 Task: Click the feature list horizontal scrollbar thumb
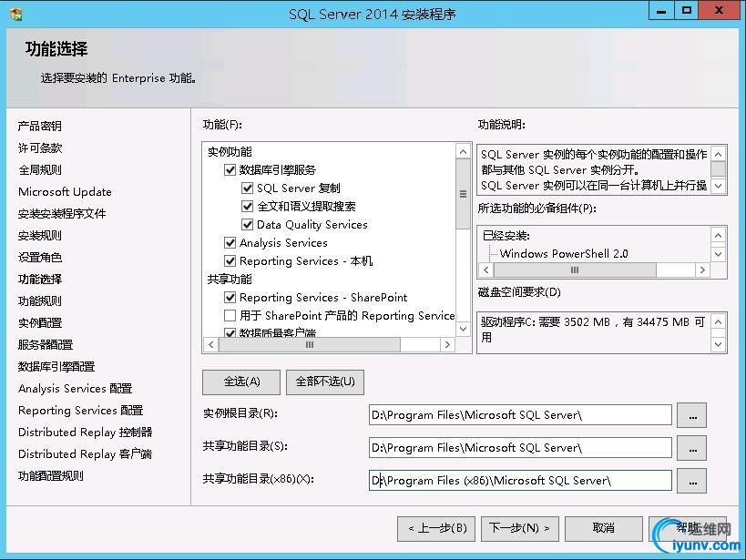pos(310,344)
